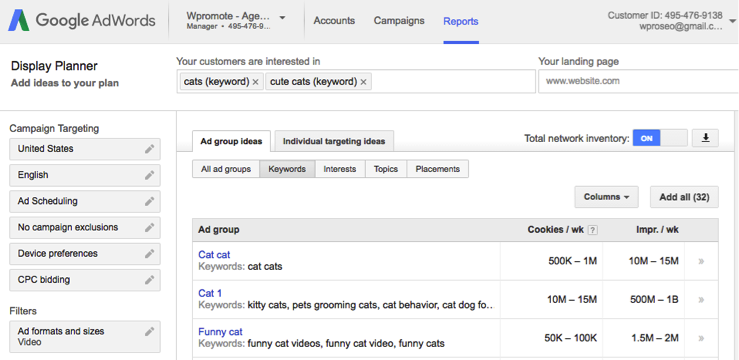This screenshot has width=739, height=360.
Task: Open the Reports tab
Action: coord(460,21)
